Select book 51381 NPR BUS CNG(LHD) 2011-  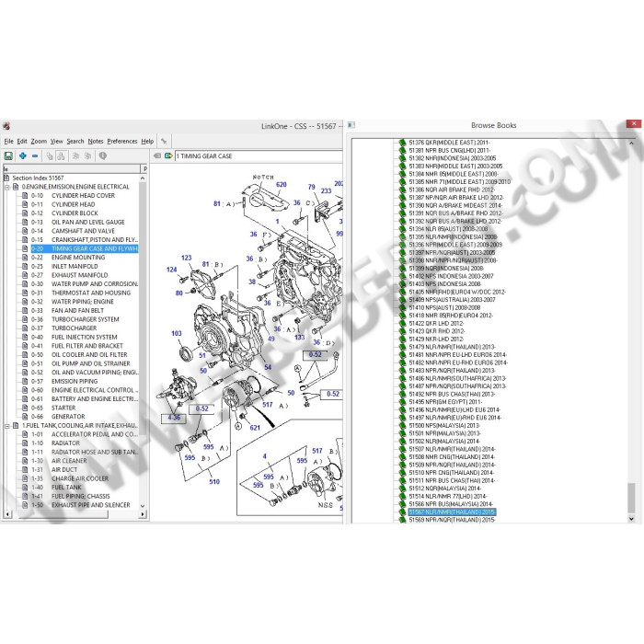click(x=449, y=150)
